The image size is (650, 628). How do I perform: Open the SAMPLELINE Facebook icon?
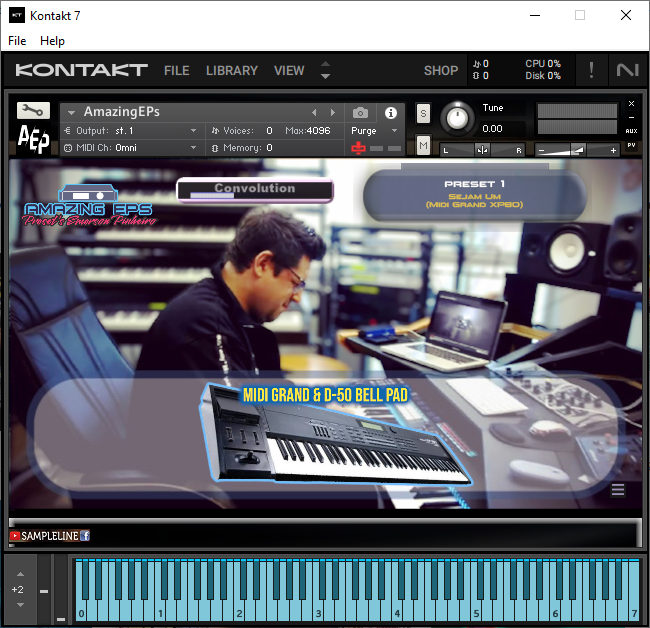point(85,536)
